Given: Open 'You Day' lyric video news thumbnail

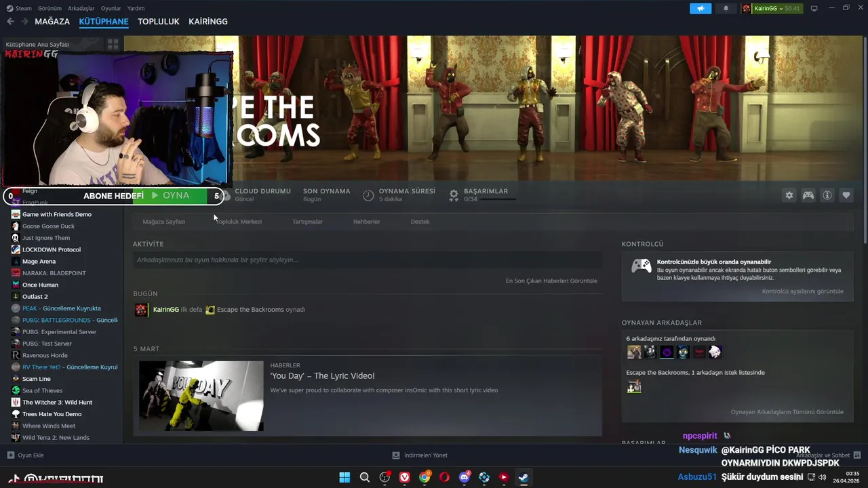Looking at the screenshot, I should tap(201, 396).
